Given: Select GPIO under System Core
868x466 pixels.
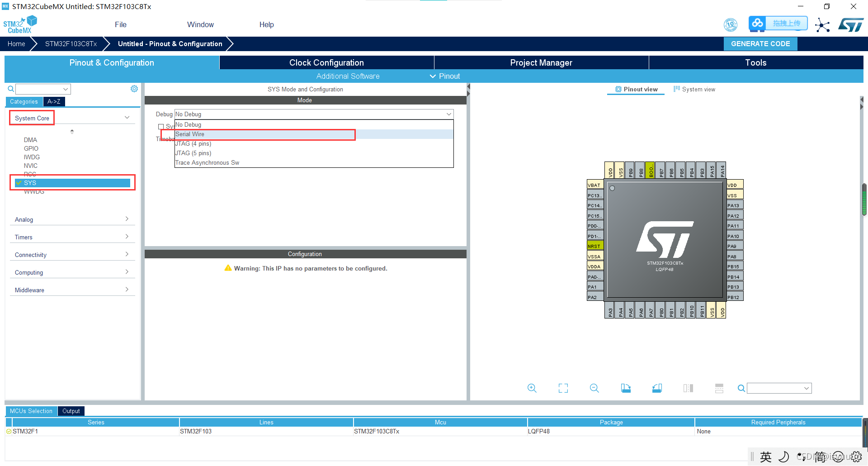Looking at the screenshot, I should (x=31, y=148).
